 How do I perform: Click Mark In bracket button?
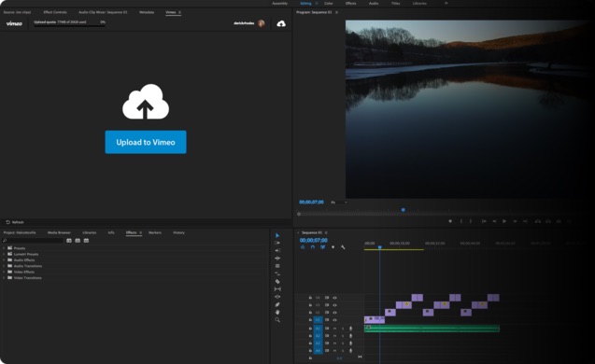click(x=461, y=221)
